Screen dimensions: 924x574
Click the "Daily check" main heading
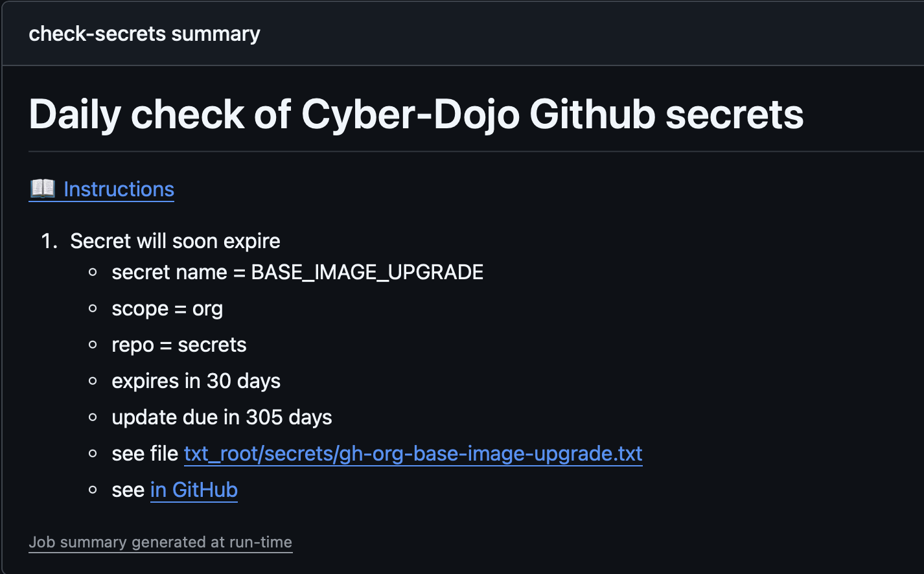point(416,115)
